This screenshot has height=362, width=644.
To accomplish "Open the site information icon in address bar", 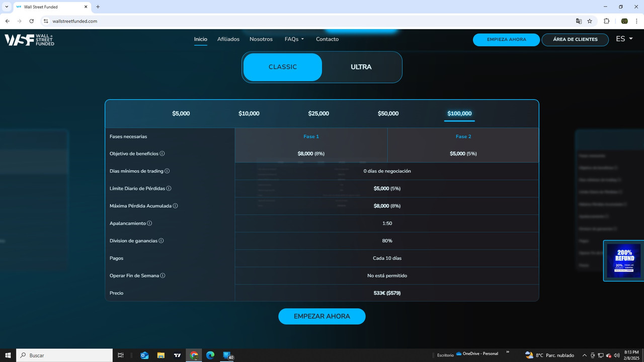I will [x=46, y=21].
